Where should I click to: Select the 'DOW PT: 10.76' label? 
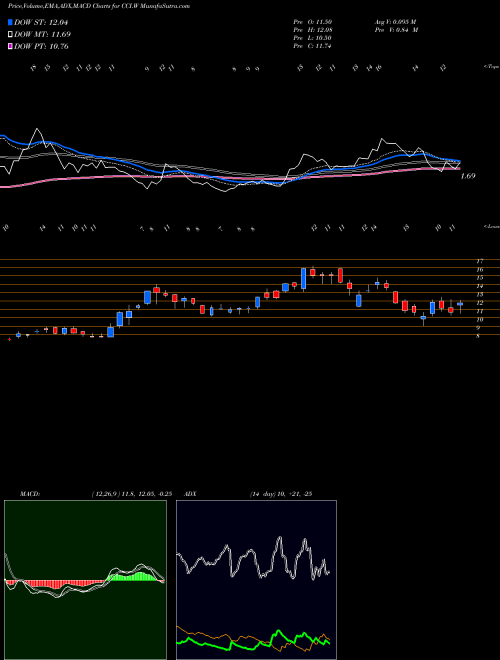41,46
